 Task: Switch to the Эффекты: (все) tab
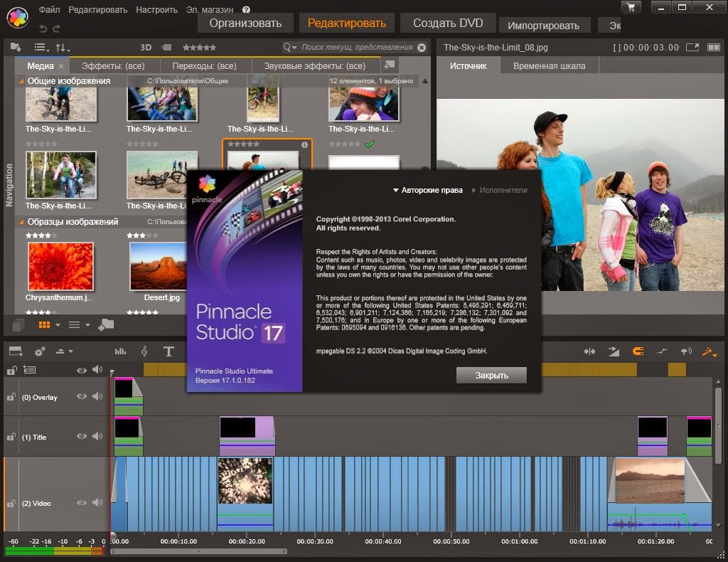(113, 66)
